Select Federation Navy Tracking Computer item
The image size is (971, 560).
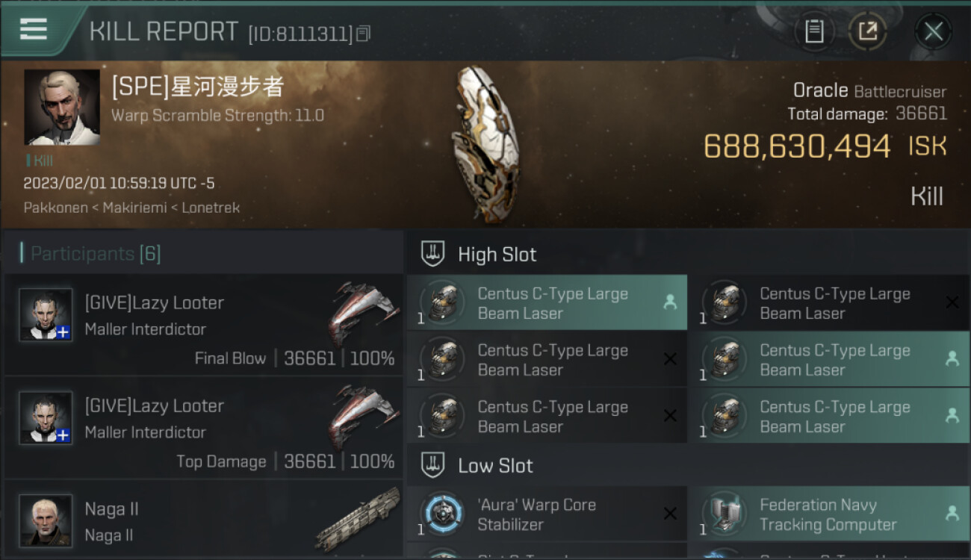[830, 514]
